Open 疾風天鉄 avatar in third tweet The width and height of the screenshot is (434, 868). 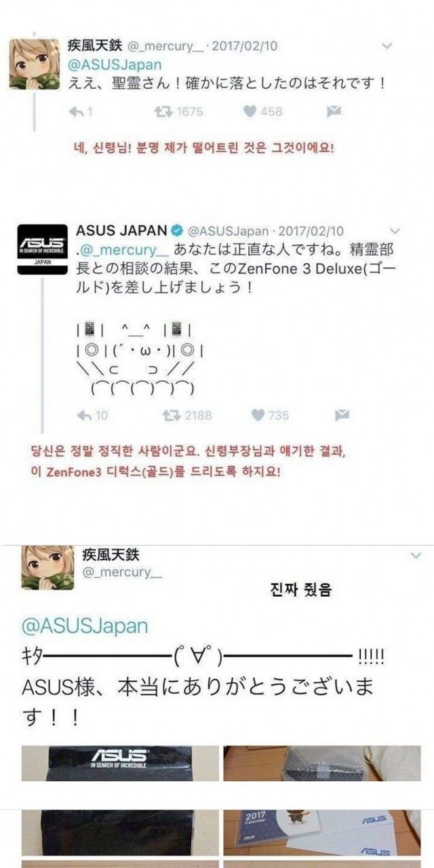pos(47,567)
